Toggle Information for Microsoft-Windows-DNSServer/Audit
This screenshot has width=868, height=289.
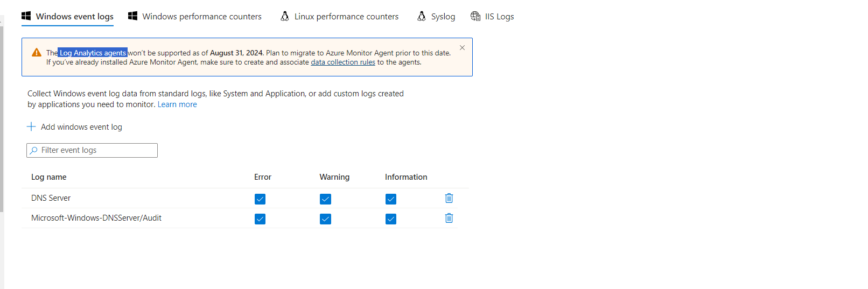[391, 219]
